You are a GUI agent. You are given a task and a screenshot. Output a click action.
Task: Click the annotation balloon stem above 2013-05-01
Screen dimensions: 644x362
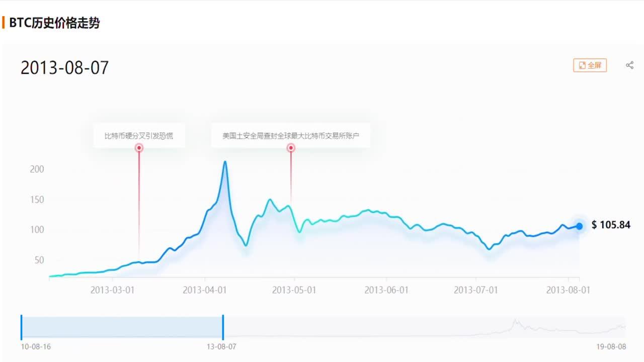coord(291,176)
